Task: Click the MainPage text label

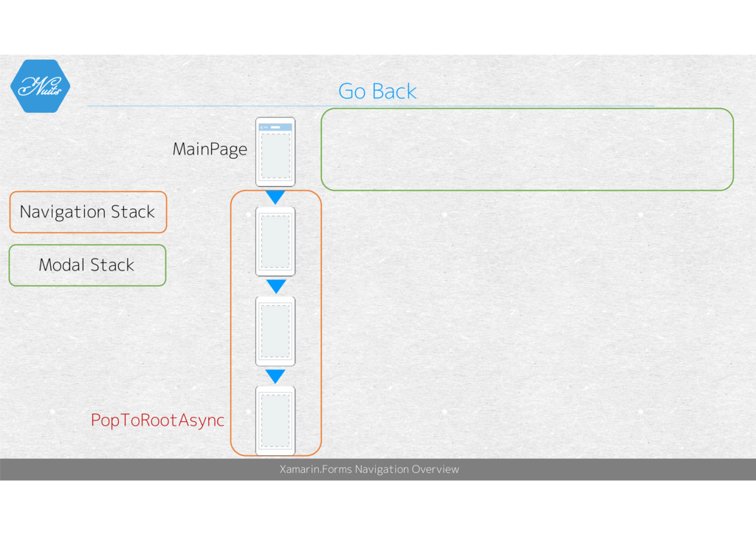Action: (210, 149)
